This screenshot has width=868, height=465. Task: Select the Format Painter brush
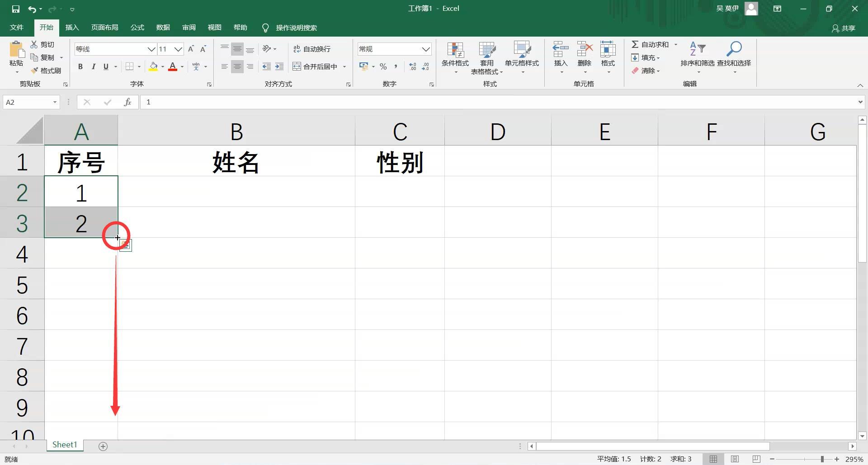tap(34, 70)
